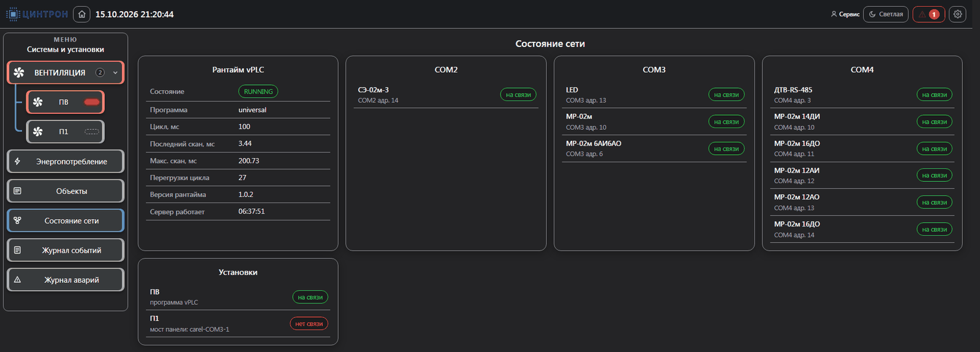Open the alarm notifications indicator

coord(929,14)
